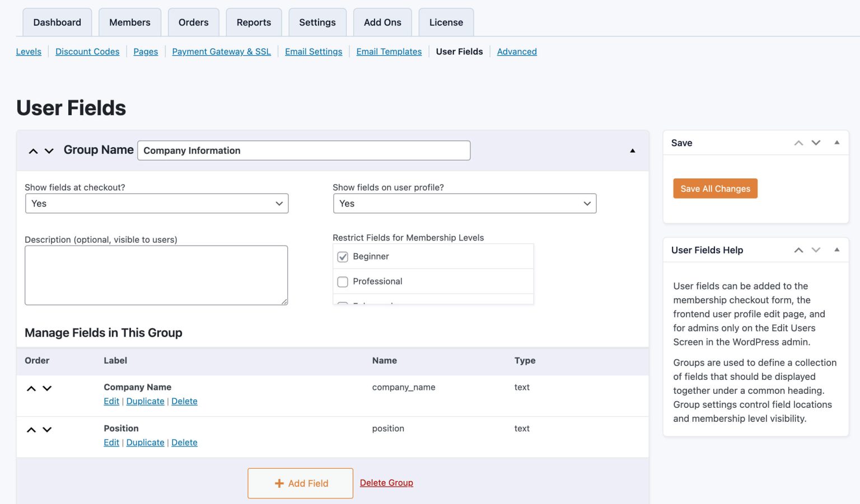This screenshot has width=860, height=504.
Task: Switch to the Add Ons tab
Action: click(383, 22)
